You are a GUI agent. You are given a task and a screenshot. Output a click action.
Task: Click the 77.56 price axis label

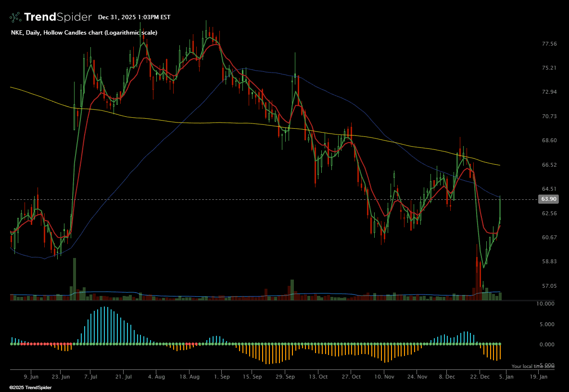549,44
